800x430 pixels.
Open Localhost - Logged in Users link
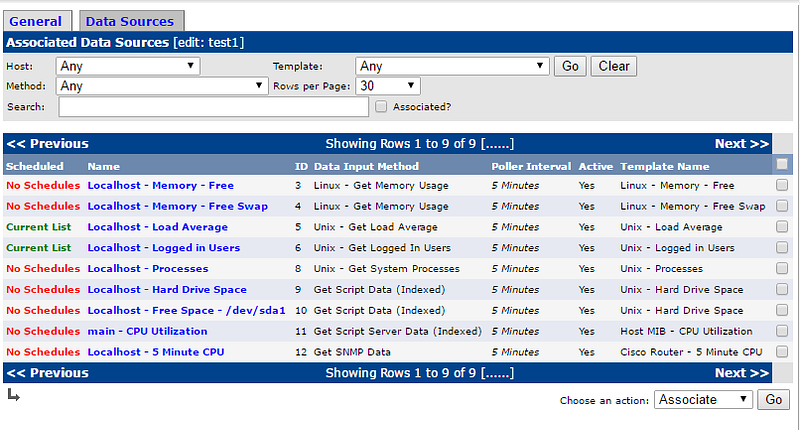tap(164, 248)
